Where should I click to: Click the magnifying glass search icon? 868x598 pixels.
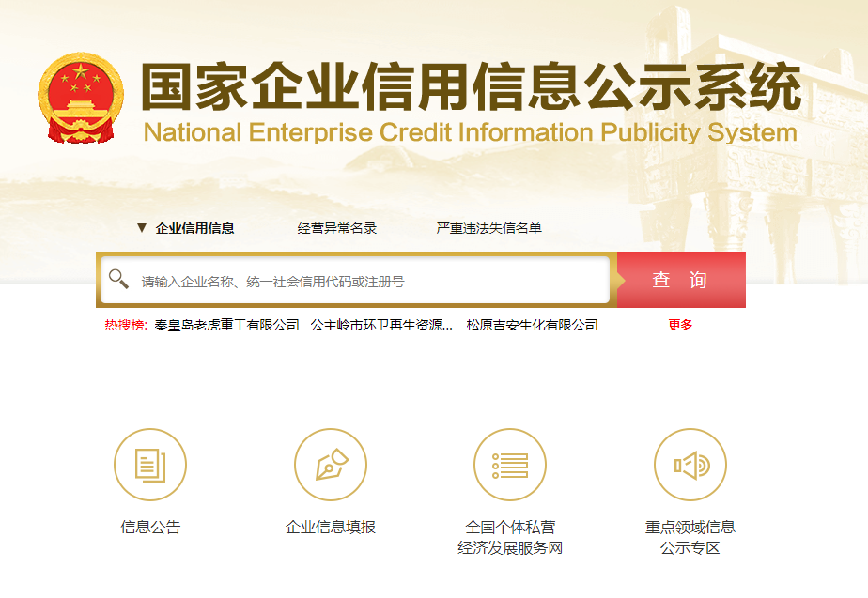click(x=118, y=279)
